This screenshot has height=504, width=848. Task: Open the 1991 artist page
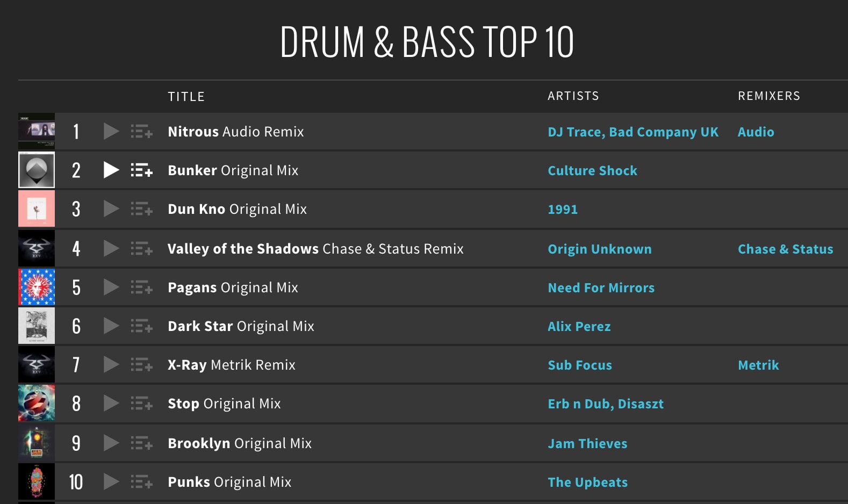[x=562, y=209]
